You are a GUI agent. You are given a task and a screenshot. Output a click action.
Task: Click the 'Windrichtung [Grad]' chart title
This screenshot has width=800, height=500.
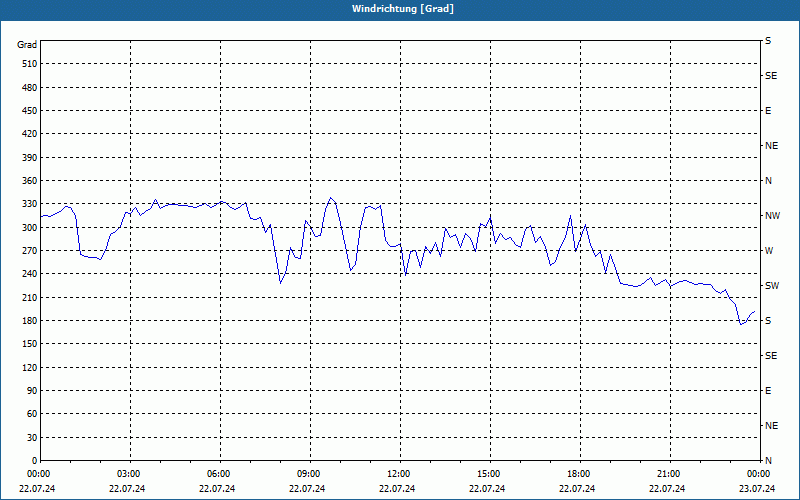point(403,9)
